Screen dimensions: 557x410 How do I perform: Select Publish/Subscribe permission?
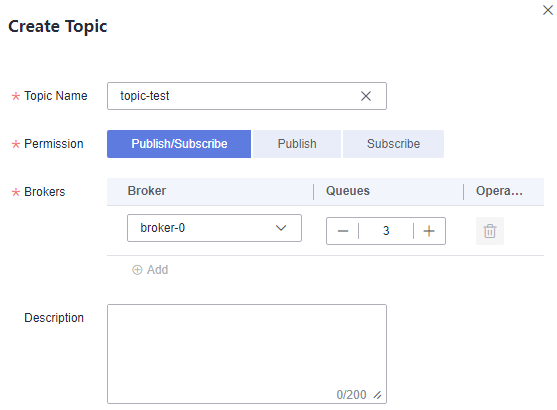pyautogui.click(x=179, y=144)
